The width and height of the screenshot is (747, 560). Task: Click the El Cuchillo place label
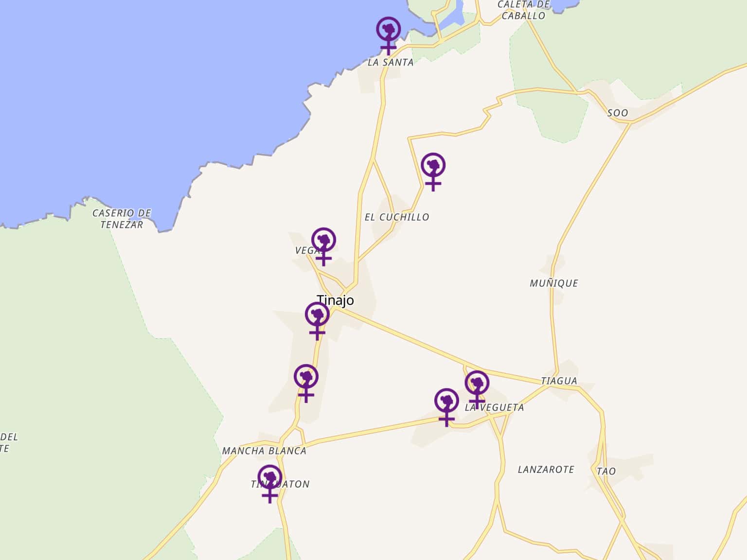tap(397, 217)
